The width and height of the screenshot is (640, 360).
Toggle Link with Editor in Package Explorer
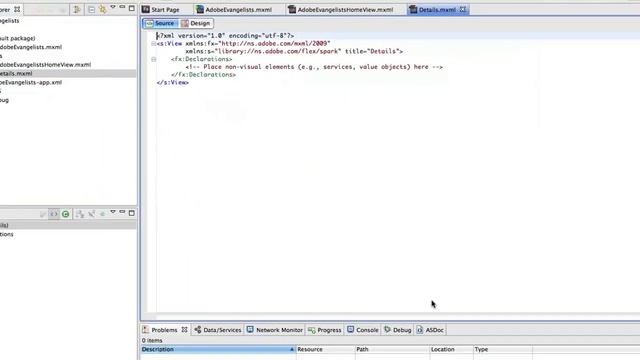[102, 9]
